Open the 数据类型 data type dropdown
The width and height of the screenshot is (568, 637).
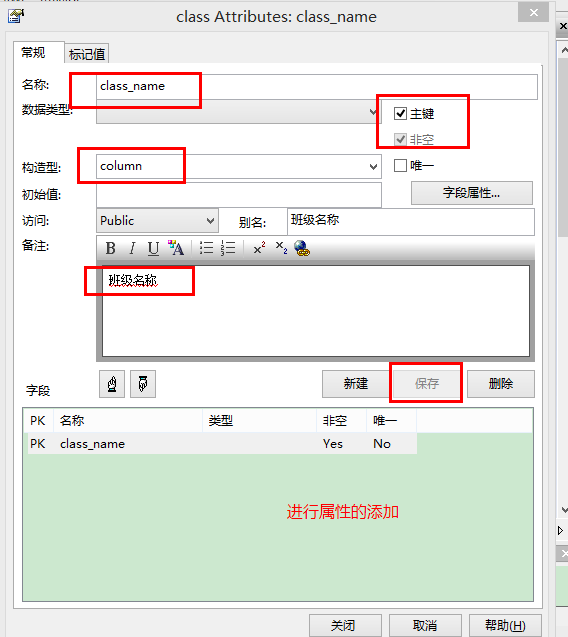click(x=373, y=112)
